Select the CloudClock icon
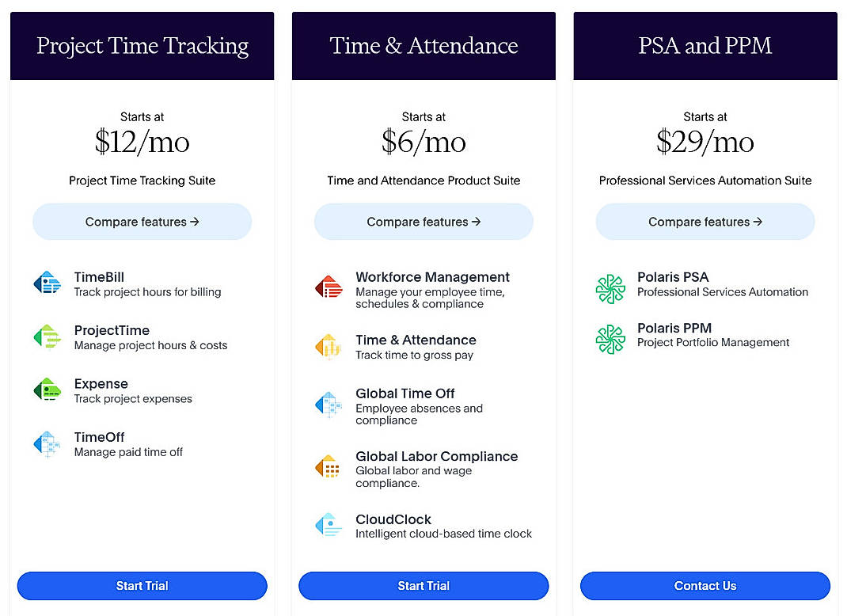The image size is (847, 616). tap(329, 526)
